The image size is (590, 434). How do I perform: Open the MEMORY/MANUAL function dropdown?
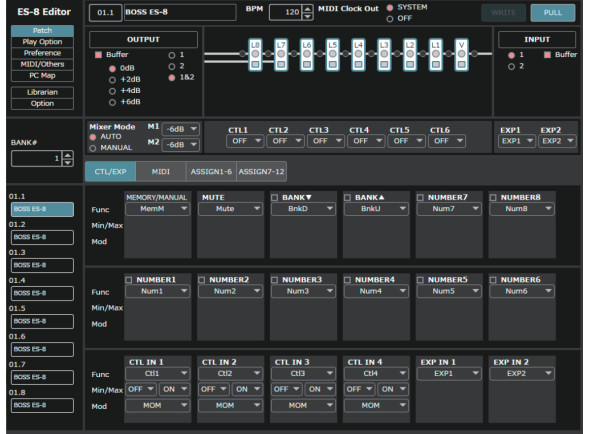click(157, 209)
